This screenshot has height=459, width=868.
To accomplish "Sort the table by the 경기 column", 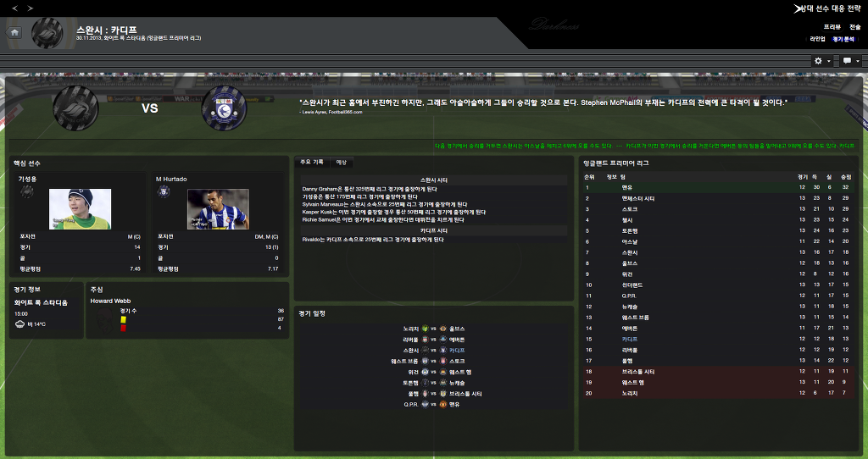I will [802, 177].
